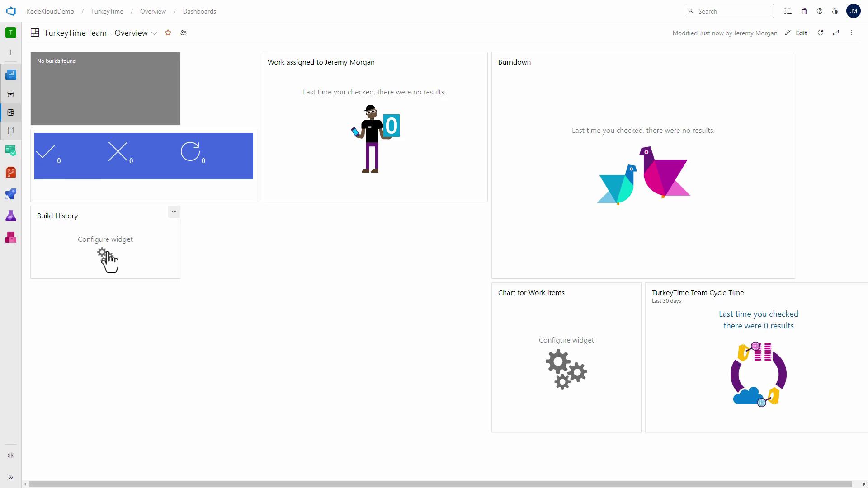This screenshot has height=488, width=868.
Task: Open the dashboard more actions menu
Action: 851,33
